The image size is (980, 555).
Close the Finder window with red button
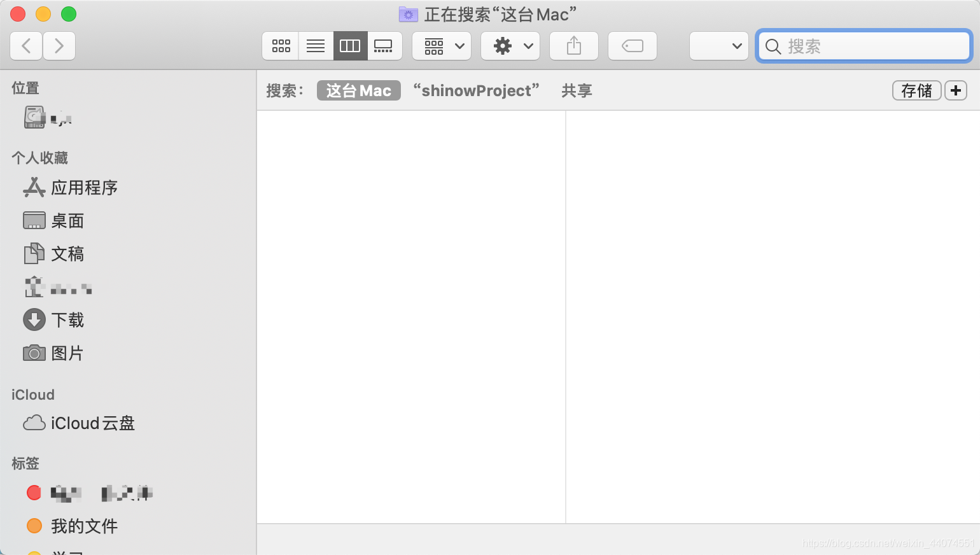(x=18, y=14)
